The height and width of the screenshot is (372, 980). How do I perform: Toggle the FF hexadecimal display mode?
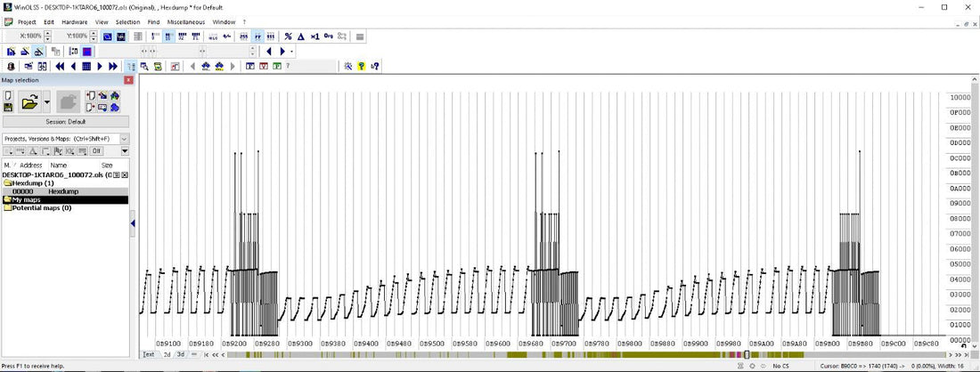[257, 36]
